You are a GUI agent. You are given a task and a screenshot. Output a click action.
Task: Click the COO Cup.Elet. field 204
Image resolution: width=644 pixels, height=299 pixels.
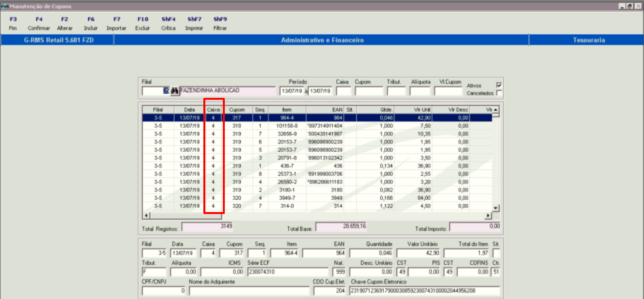pyautogui.click(x=329, y=291)
